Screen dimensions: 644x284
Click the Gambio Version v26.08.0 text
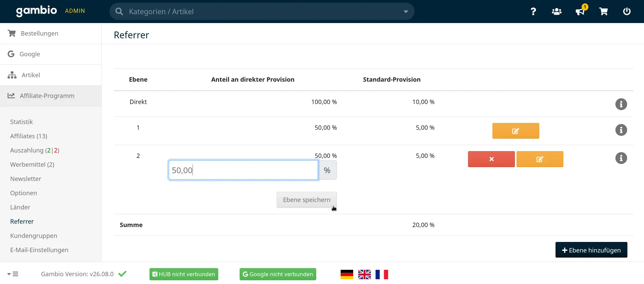(77, 274)
